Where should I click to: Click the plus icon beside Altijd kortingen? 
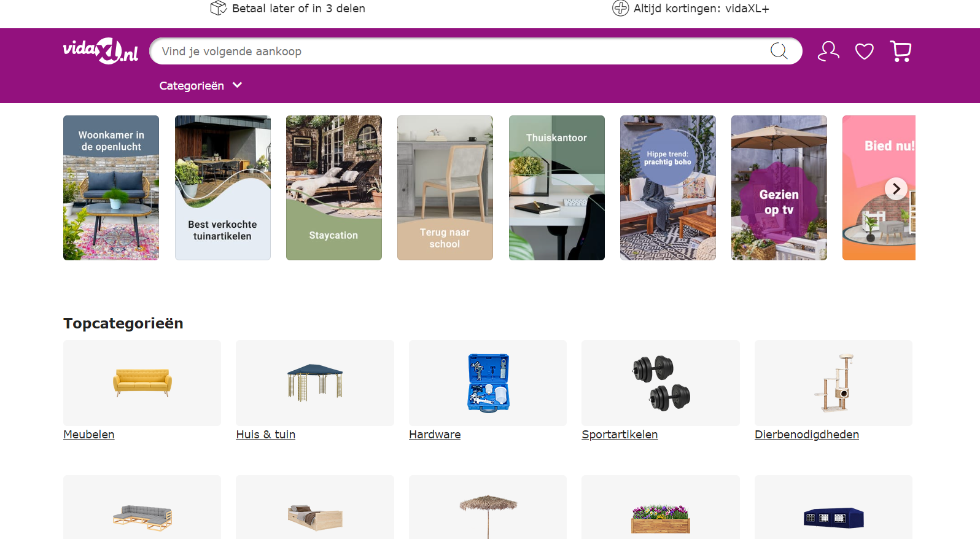coord(620,8)
